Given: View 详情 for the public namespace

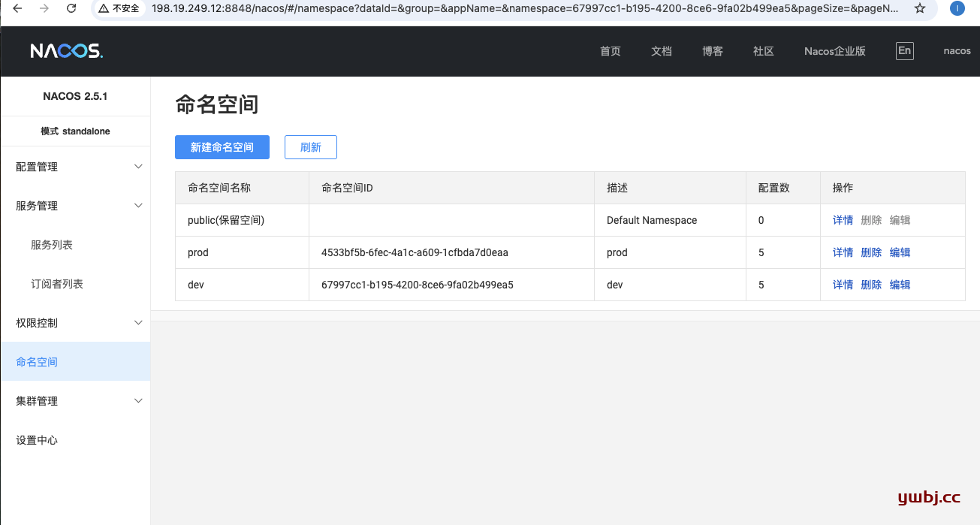Looking at the screenshot, I should tap(843, 220).
